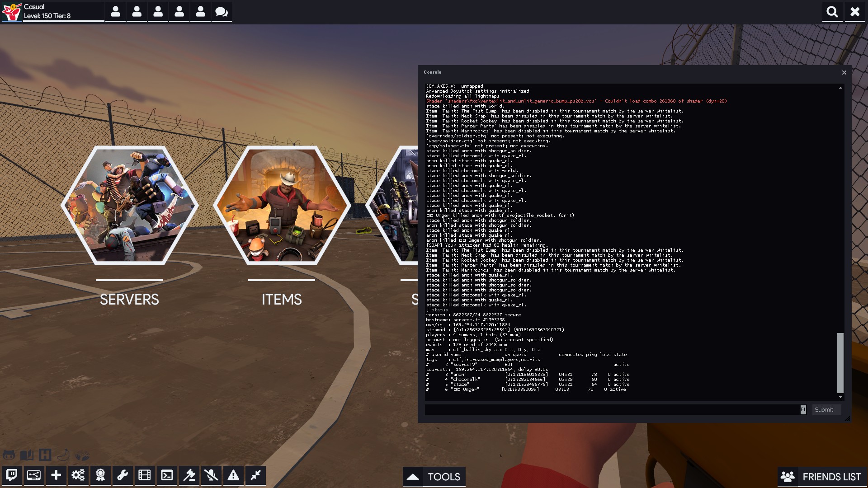The image size is (868, 488).
Task: Open the settings gears icon
Action: (x=78, y=475)
